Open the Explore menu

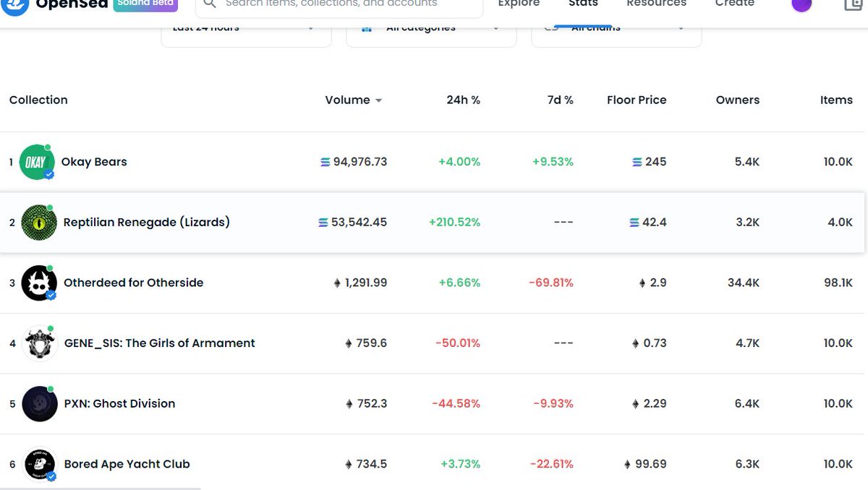pos(519,4)
